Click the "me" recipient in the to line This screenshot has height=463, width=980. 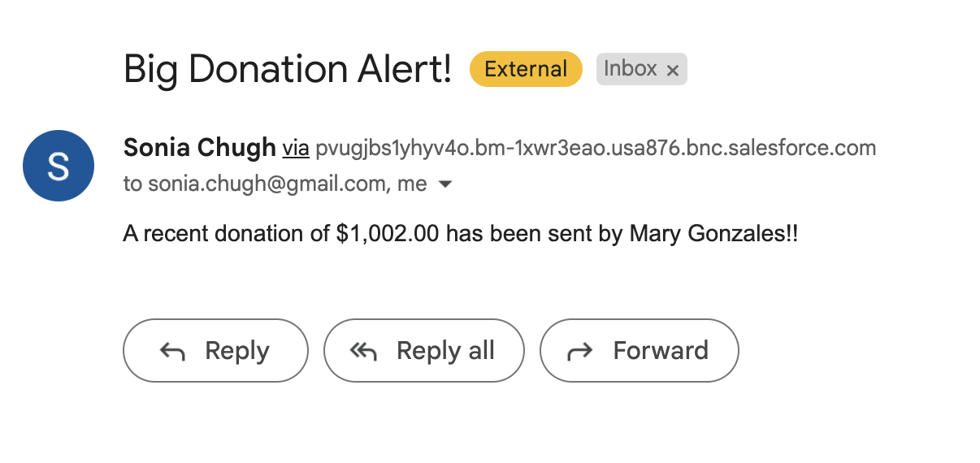[412, 184]
